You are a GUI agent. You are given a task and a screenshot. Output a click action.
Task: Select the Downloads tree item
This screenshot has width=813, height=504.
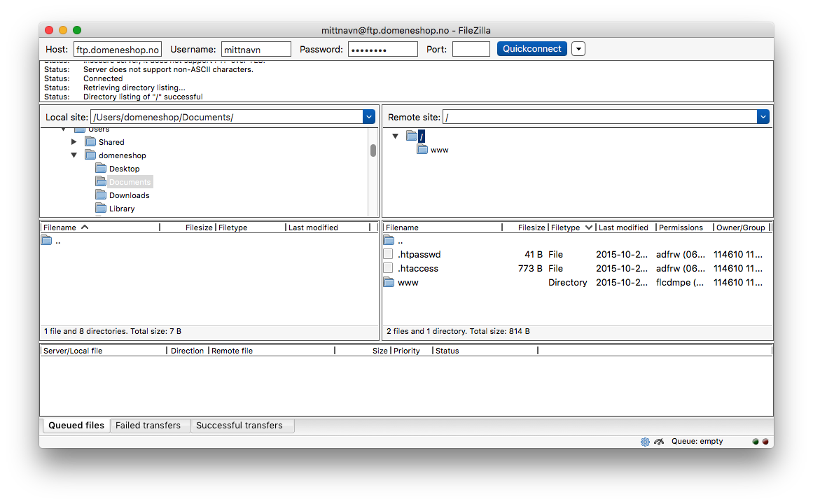(129, 195)
